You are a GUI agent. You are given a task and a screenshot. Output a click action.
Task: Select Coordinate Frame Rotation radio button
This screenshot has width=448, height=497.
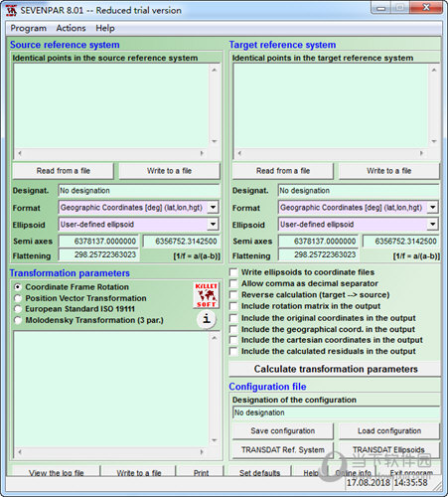[18, 287]
